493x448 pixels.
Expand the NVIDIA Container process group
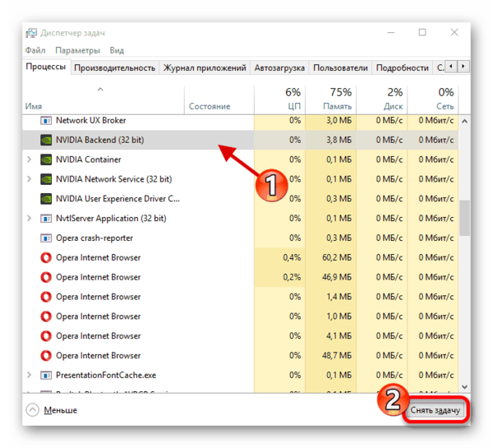pyautogui.click(x=30, y=159)
